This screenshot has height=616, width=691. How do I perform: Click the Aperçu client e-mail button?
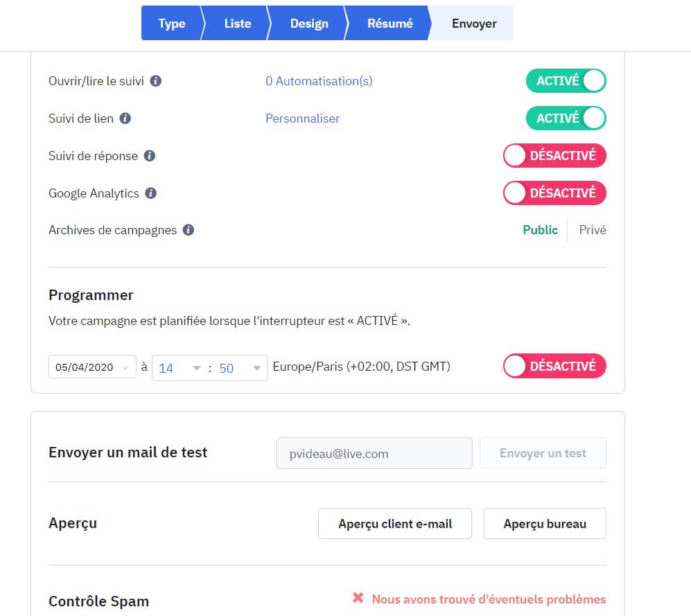coord(395,524)
